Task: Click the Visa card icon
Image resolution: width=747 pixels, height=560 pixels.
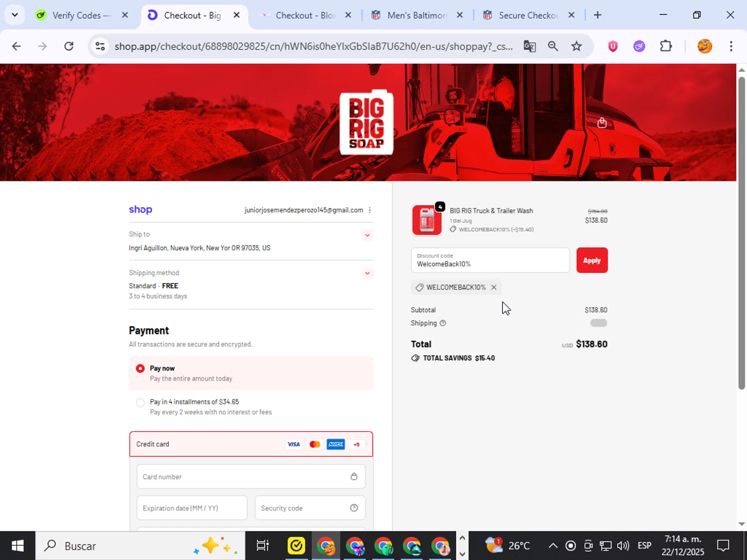Action: click(294, 445)
